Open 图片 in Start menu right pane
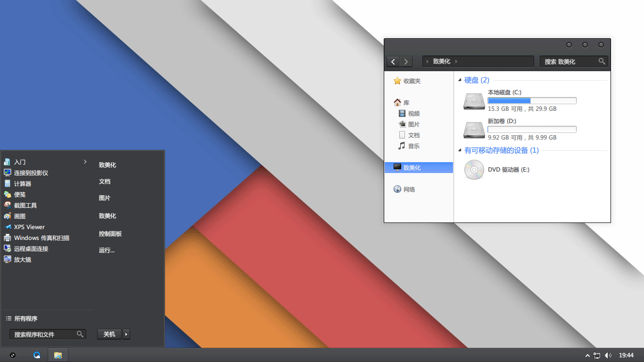The height and width of the screenshot is (362, 644). [105, 198]
